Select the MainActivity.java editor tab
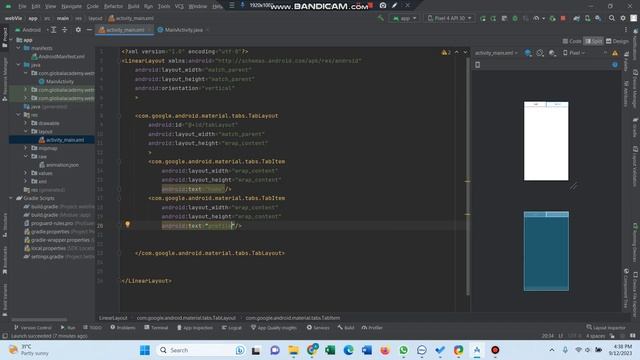Screen dimensions: 640x360 pos(183,30)
